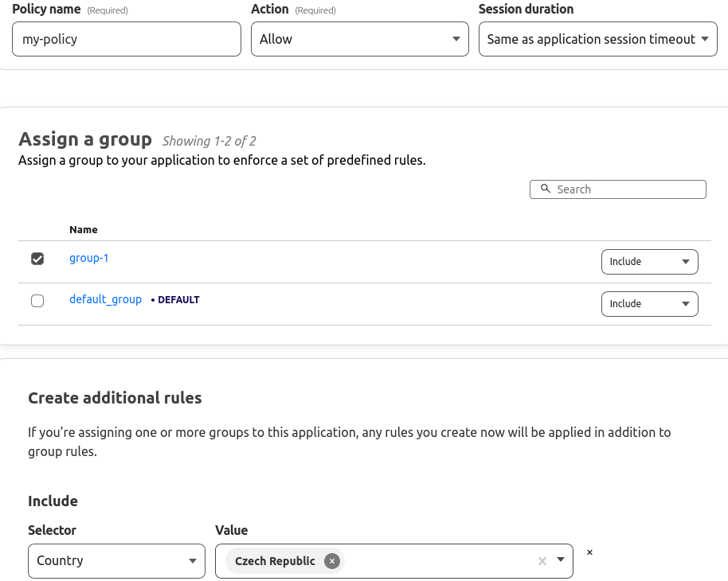Open the Session duration dropdown
The image size is (728, 581).
pos(597,39)
